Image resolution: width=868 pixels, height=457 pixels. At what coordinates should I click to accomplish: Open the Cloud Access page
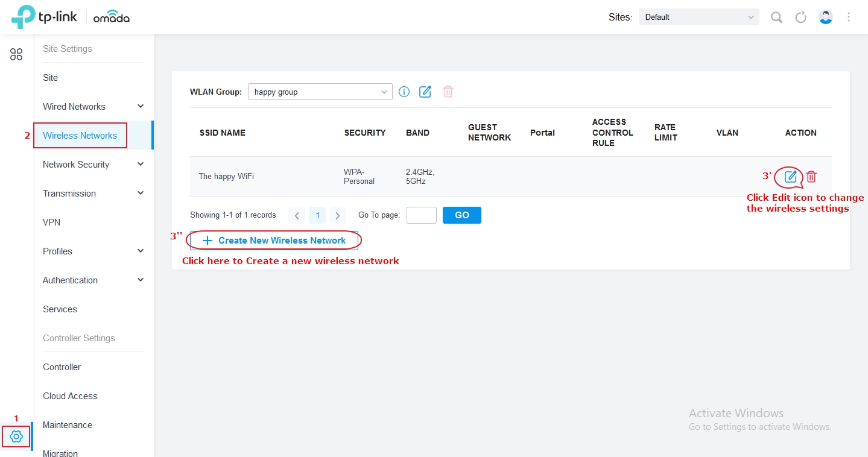click(70, 396)
